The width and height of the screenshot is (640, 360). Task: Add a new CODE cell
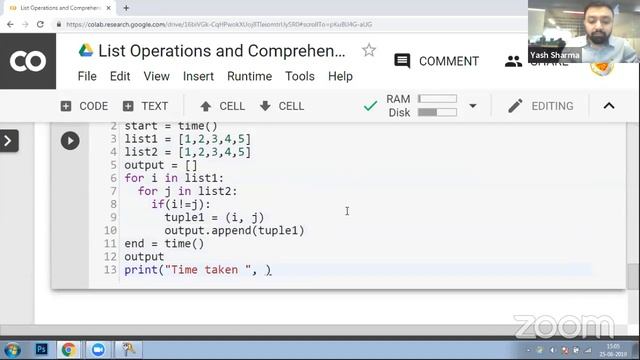click(84, 106)
